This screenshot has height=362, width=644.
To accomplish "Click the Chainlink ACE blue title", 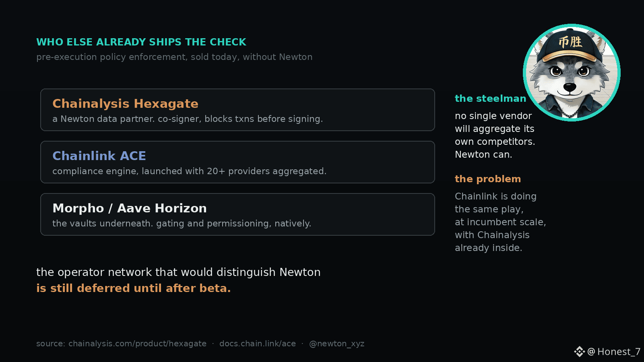I will pos(99,156).
